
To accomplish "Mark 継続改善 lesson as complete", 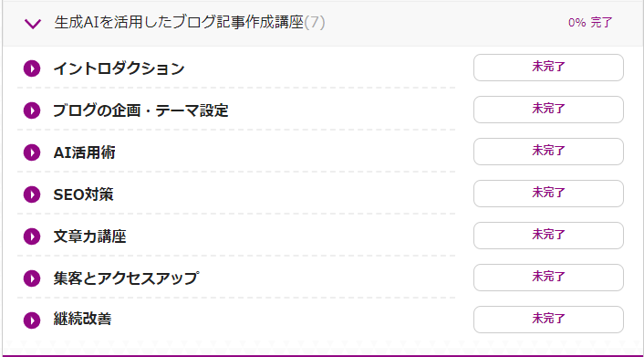I will [548, 320].
